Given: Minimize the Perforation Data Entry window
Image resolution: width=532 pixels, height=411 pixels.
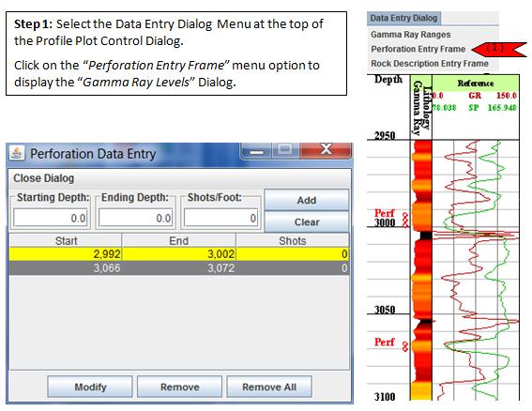Looking at the screenshot, I should tap(256, 150).
